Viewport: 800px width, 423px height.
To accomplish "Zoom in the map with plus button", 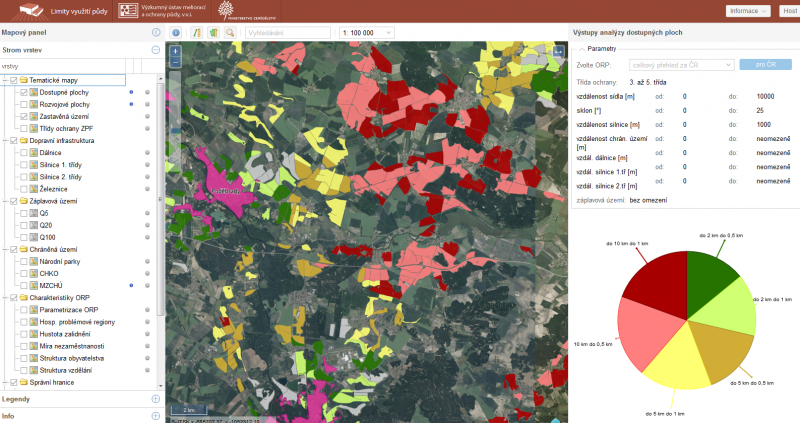I will [x=175, y=50].
